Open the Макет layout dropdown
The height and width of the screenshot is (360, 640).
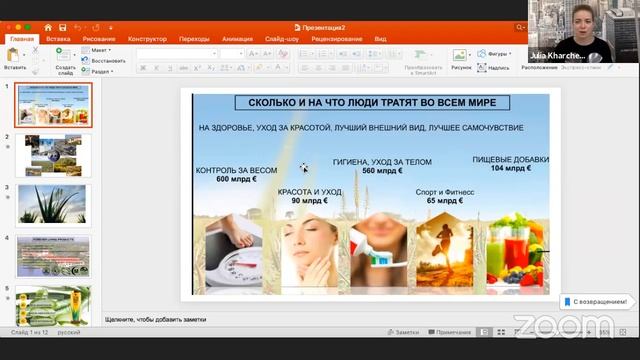[x=96, y=50]
